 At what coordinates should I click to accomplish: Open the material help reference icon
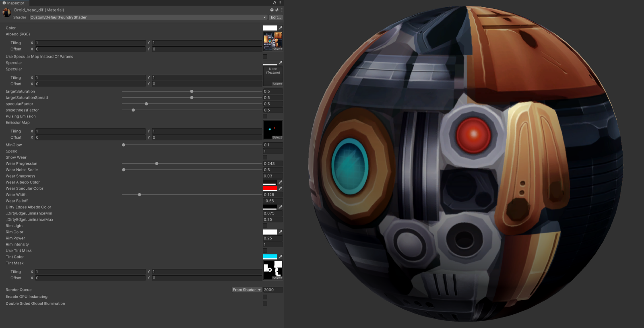[x=272, y=10]
